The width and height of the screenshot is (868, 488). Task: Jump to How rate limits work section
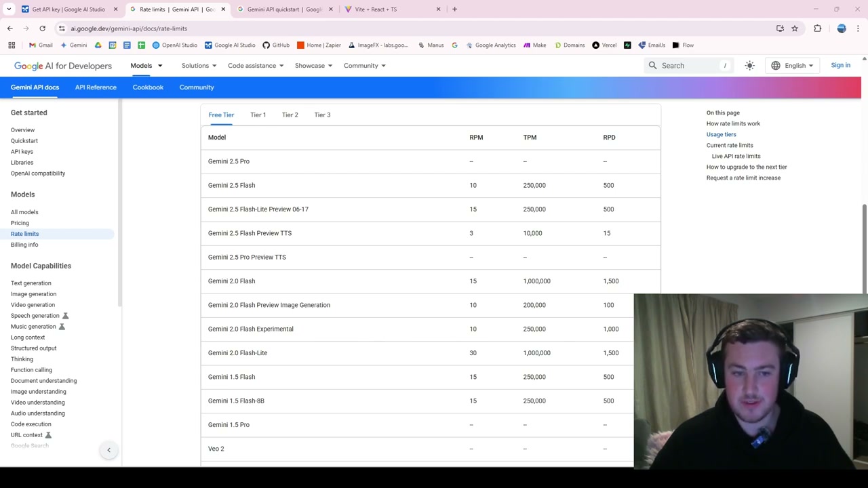733,124
